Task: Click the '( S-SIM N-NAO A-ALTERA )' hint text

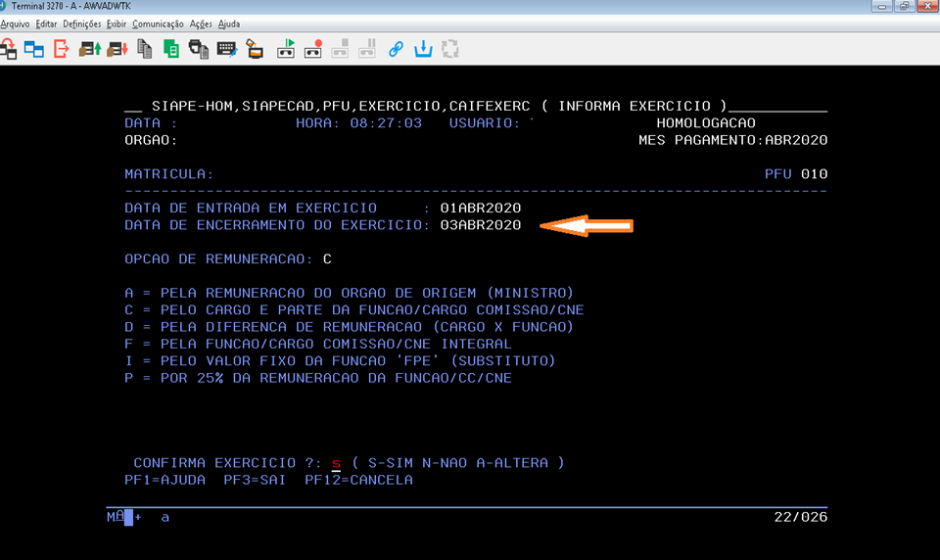Action: coord(457,463)
